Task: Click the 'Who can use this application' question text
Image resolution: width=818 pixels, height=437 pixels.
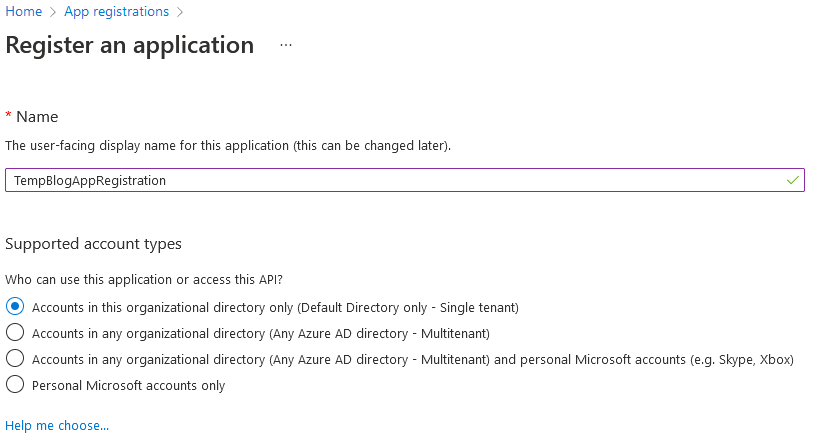Action: pyautogui.click(x=144, y=280)
